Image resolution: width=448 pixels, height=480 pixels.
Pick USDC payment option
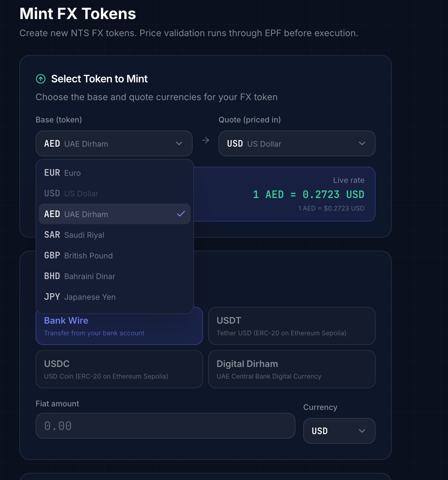point(119,369)
